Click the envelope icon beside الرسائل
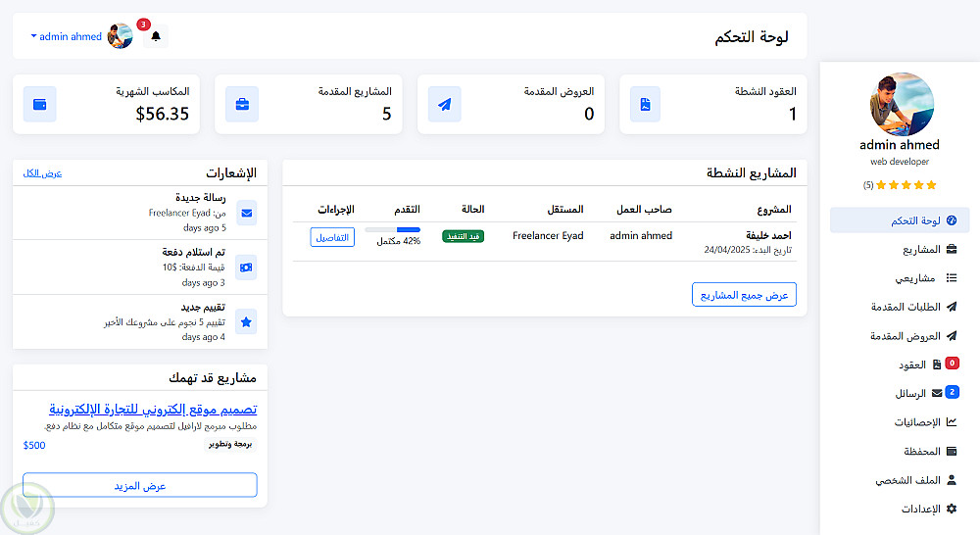980x535 pixels. 936,393
